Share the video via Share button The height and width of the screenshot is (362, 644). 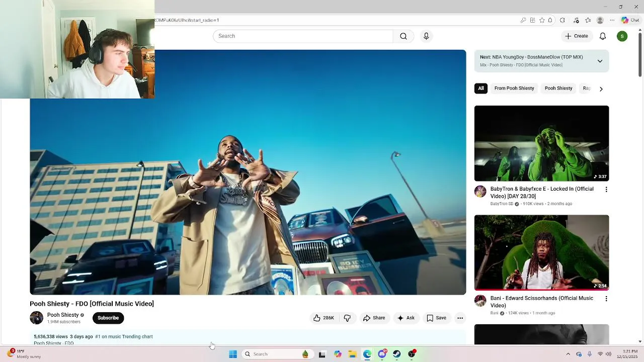(374, 318)
